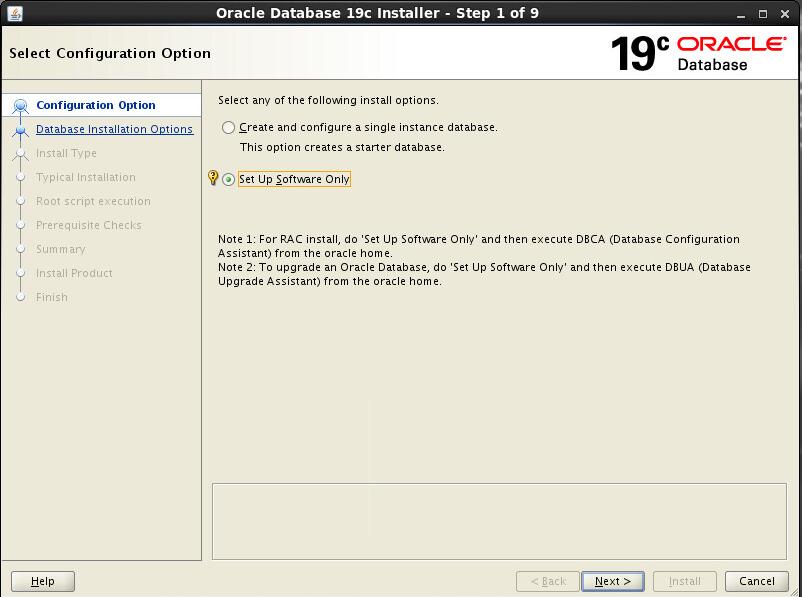Click the greyed-out Install button

[x=684, y=581]
